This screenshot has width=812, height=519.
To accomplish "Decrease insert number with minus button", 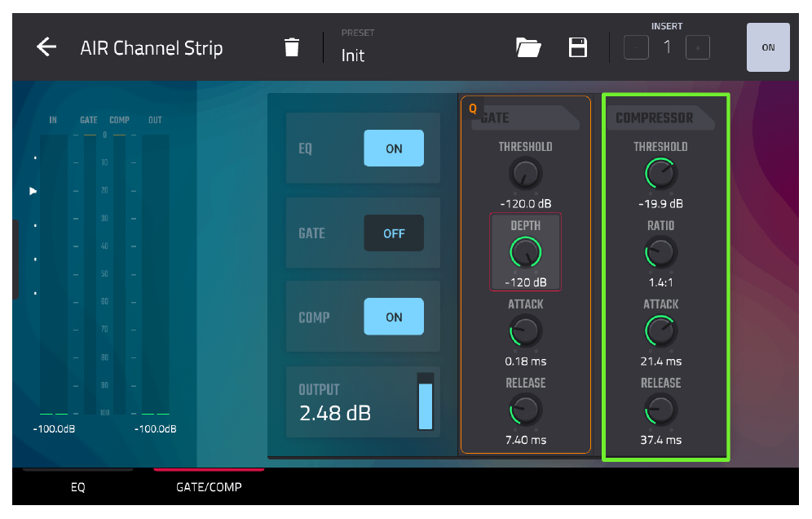I will point(636,47).
